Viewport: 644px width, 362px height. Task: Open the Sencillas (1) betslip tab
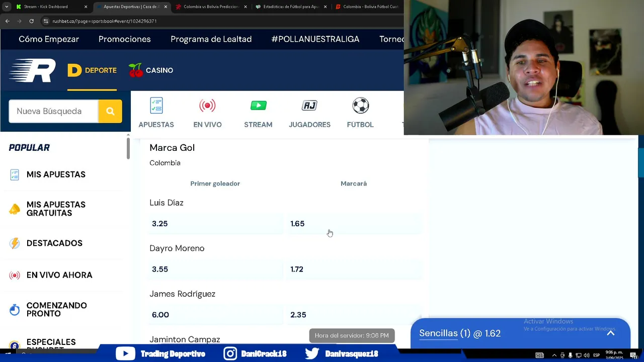[x=459, y=333]
